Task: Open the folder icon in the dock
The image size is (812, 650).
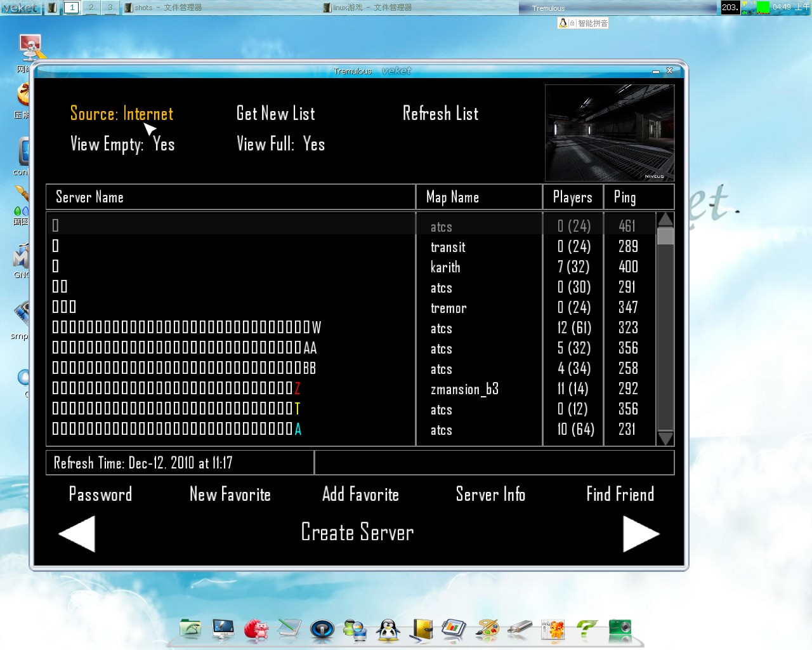Action: 190,629
